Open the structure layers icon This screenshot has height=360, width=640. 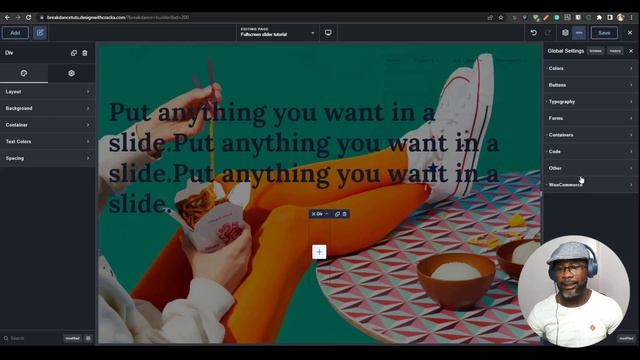pyautogui.click(x=565, y=33)
